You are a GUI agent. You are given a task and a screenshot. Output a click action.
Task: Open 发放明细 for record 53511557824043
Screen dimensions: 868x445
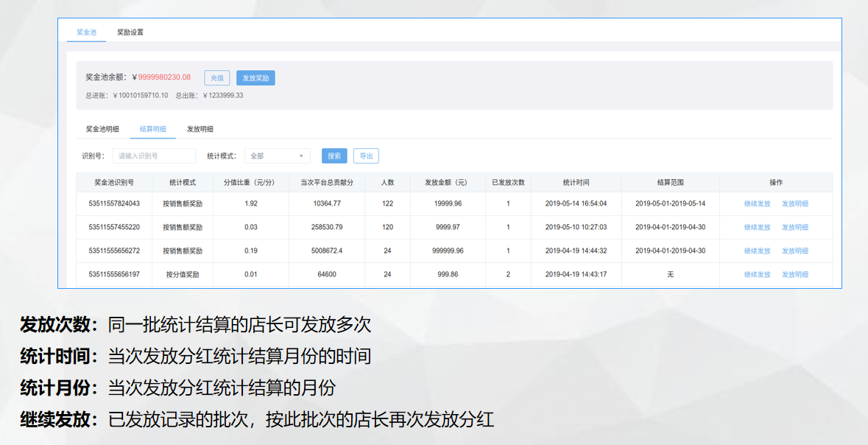[795, 203]
